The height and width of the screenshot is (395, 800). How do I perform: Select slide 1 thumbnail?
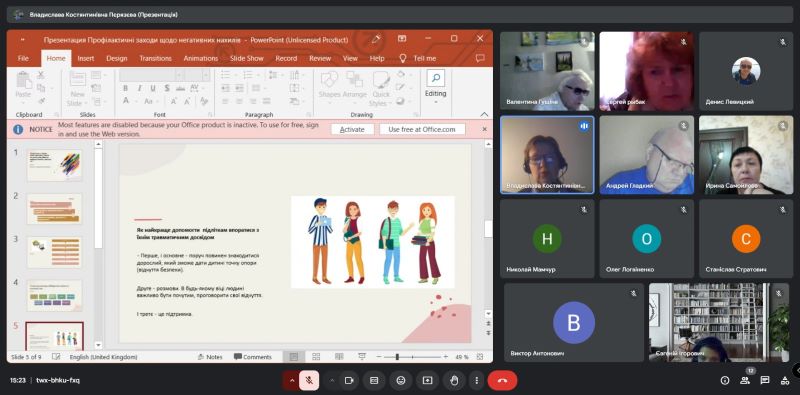tap(54, 165)
